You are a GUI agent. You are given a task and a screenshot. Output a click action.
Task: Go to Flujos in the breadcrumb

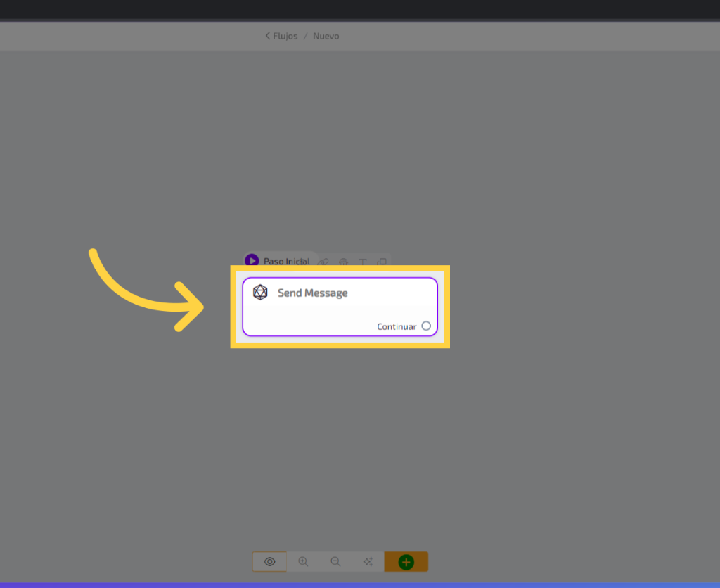pyautogui.click(x=285, y=36)
